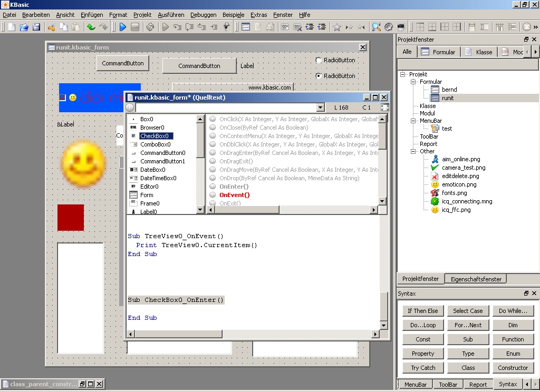Toggle the checkbox on the blue form area
Image resolution: width=540 pixels, height=392 pixels.
pos(63,97)
